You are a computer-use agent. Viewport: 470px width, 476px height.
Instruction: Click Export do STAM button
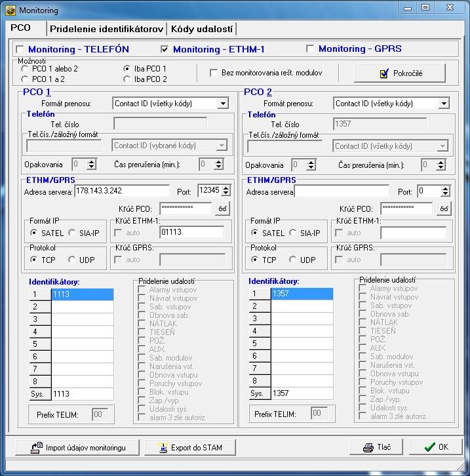click(x=190, y=447)
